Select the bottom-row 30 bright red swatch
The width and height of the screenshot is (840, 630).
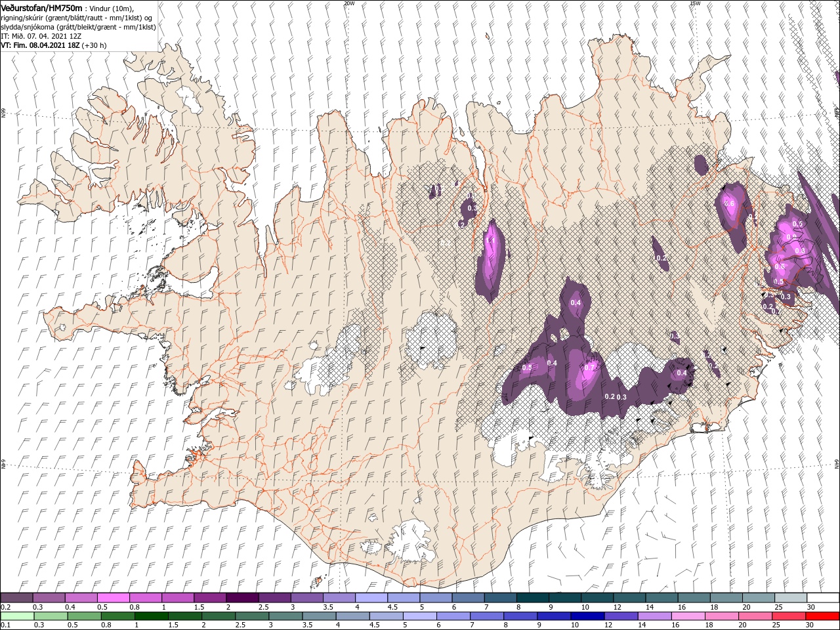coord(823,616)
